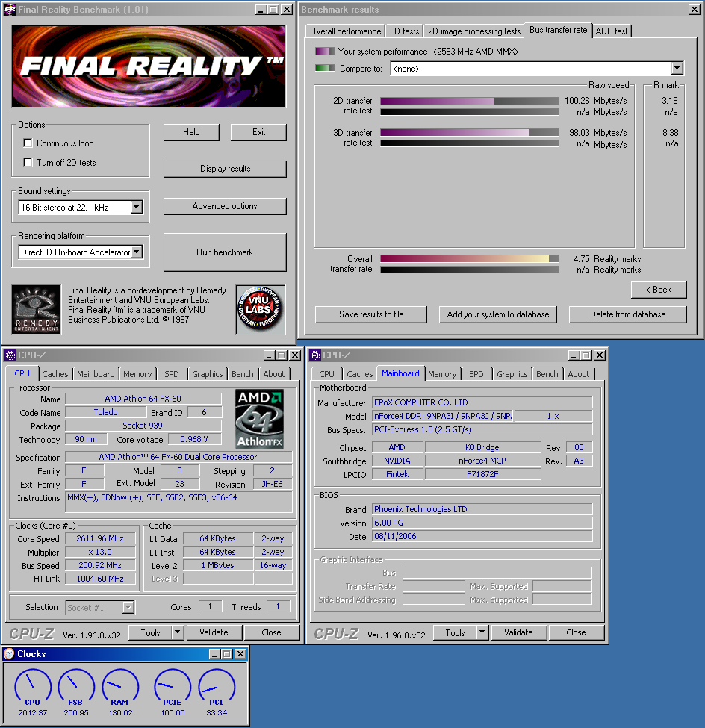Open Caches tab in left CPU-Z

pos(55,374)
